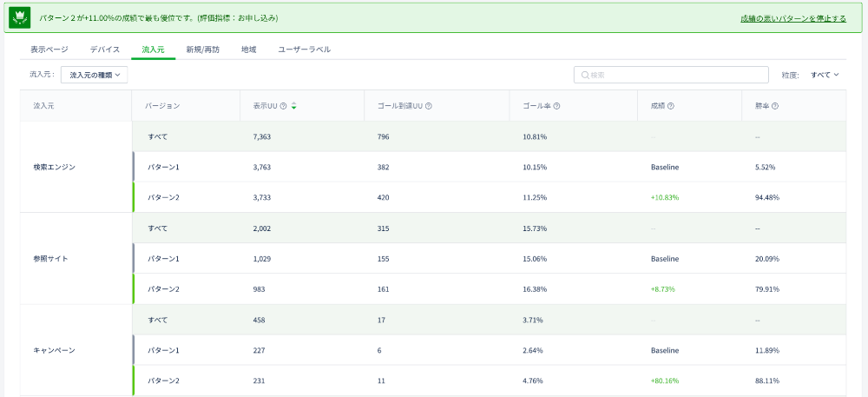The image size is (868, 397).
Task: Select パターン1 row under 参照サイト
Action: [x=489, y=259]
